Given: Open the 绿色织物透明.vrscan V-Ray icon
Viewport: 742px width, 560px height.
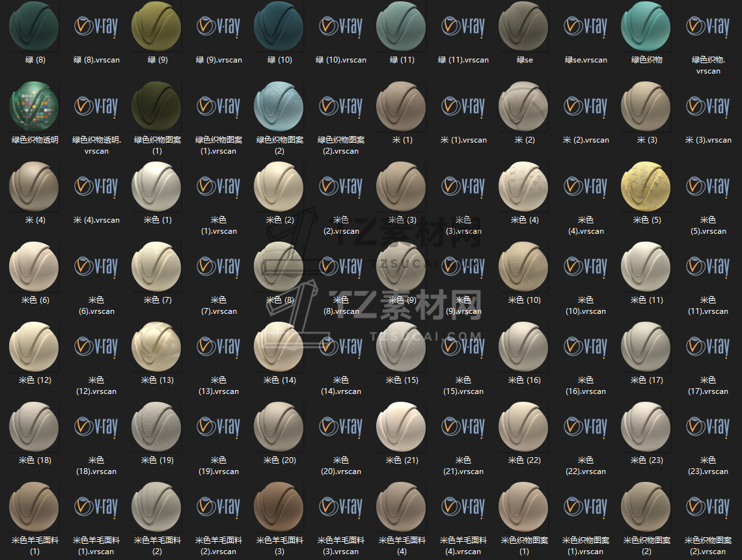Looking at the screenshot, I should pos(96,106).
